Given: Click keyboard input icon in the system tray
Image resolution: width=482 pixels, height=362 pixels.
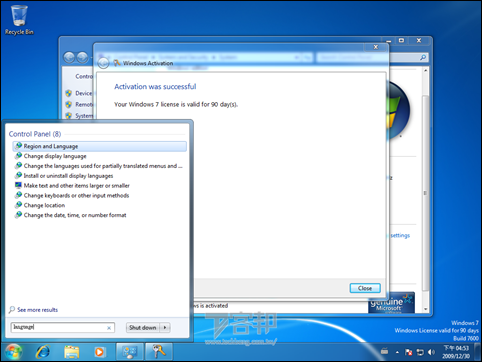Looking at the screenshot, I should [x=384, y=351].
